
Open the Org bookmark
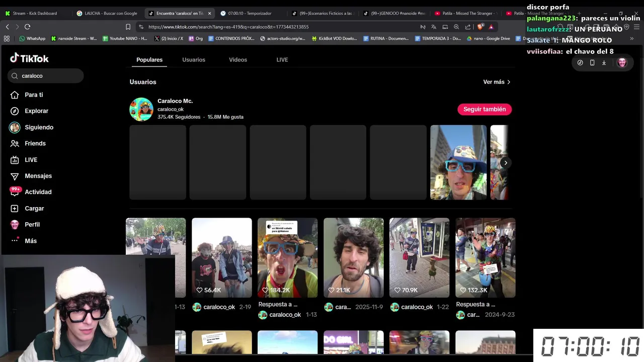pos(196,38)
